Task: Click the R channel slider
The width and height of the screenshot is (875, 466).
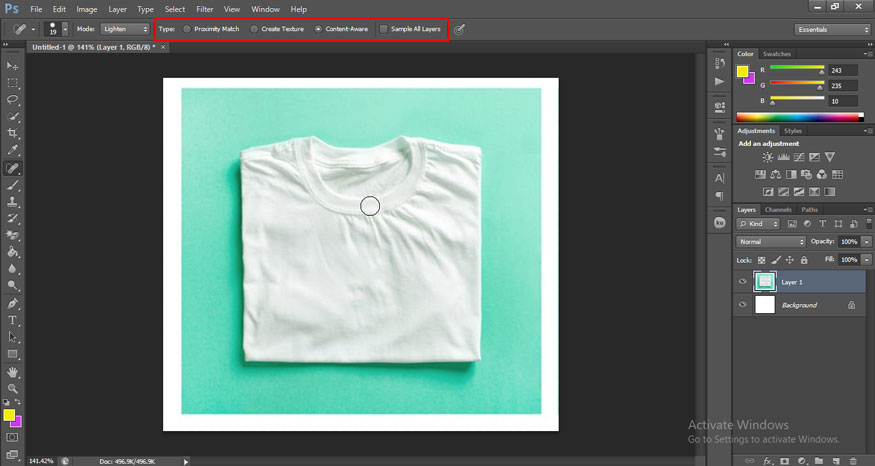Action: pos(797,69)
